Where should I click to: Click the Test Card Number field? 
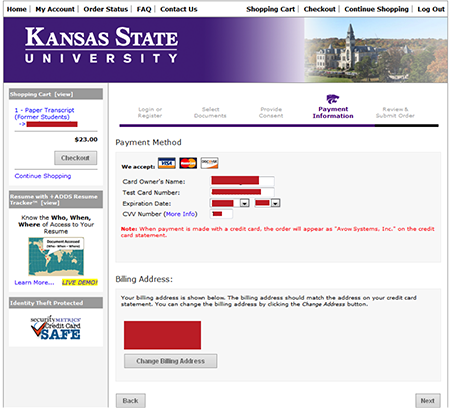point(242,192)
